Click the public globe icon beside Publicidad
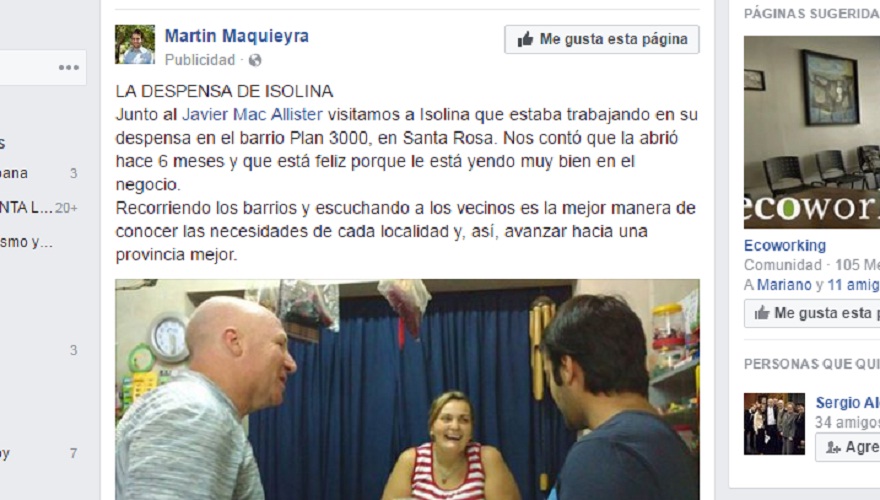This screenshot has height=500, width=880. 255,60
